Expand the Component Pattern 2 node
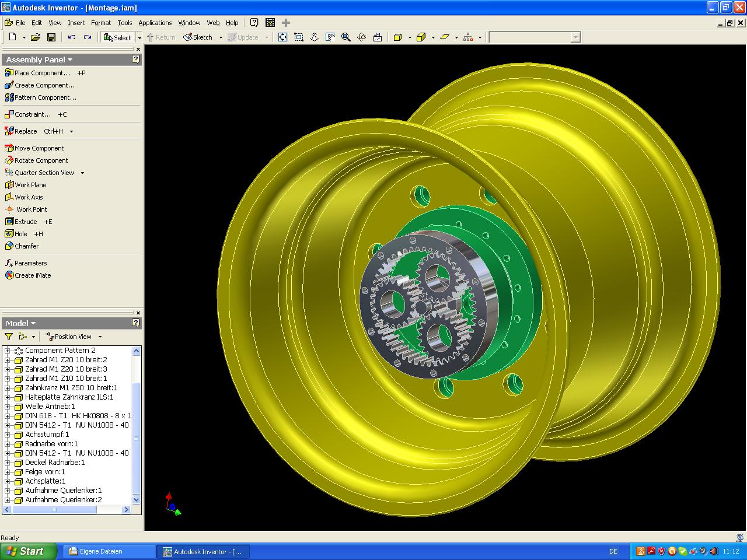This screenshot has height=560, width=747. (x=8, y=351)
